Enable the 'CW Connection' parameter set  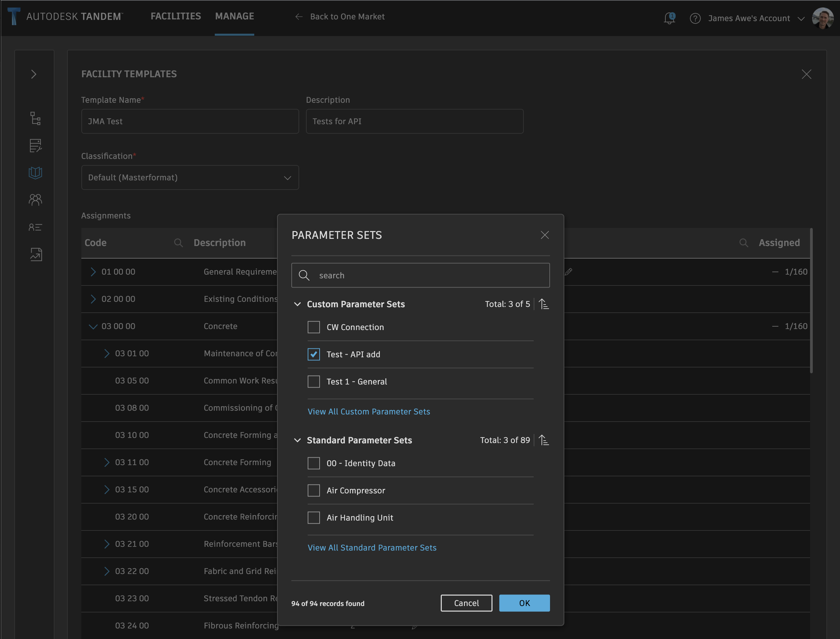(313, 327)
